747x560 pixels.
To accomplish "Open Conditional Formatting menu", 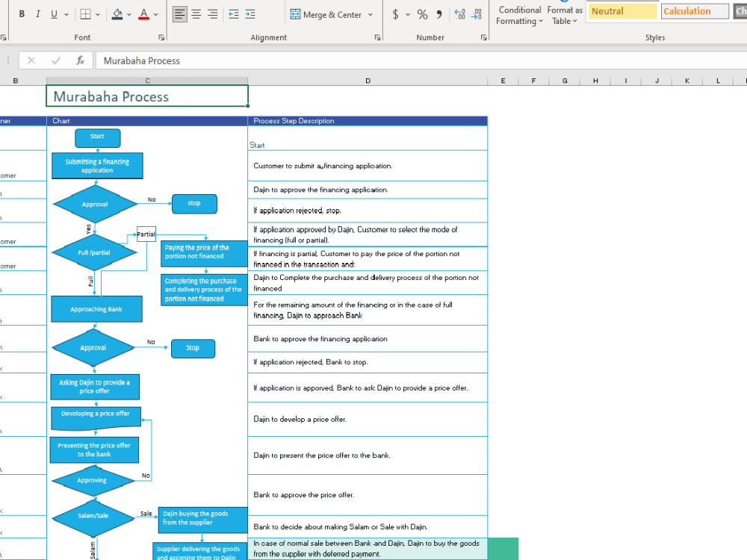I will (x=519, y=15).
